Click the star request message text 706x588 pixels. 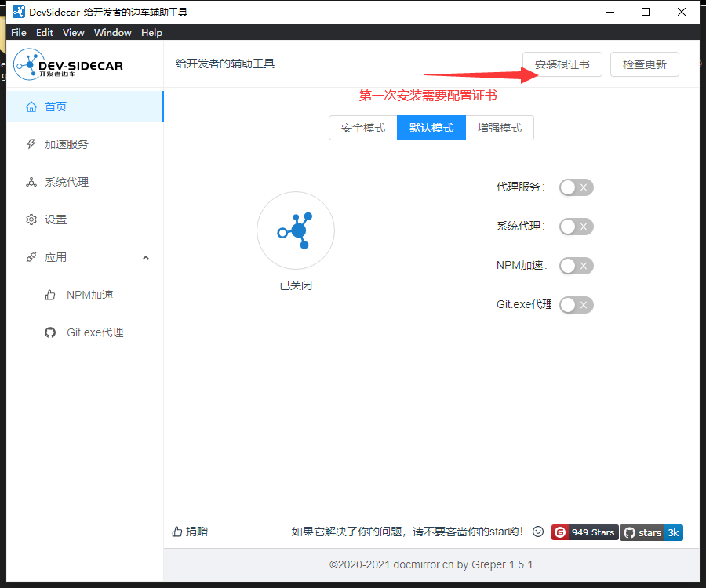pyautogui.click(x=407, y=532)
